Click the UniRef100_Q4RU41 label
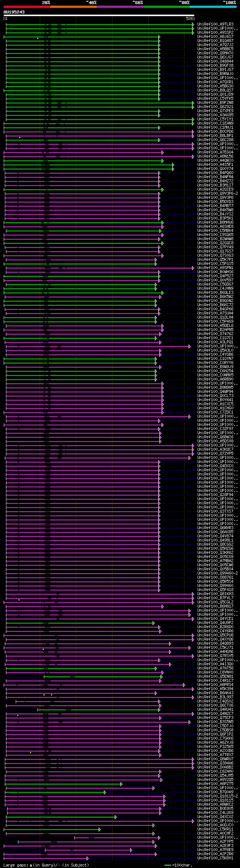The height and width of the screenshot is (868, 240). (215, 710)
